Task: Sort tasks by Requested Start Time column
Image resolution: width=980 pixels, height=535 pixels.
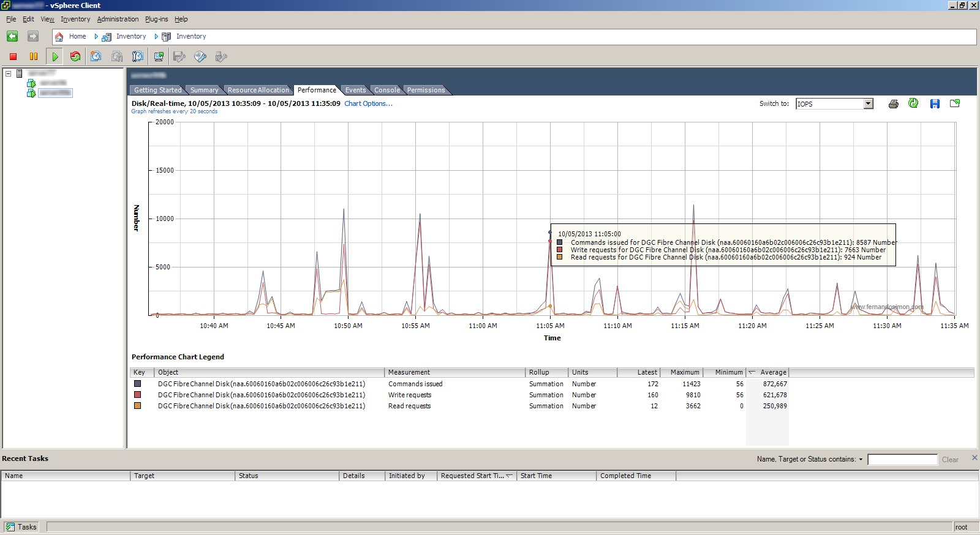Action: (477, 476)
